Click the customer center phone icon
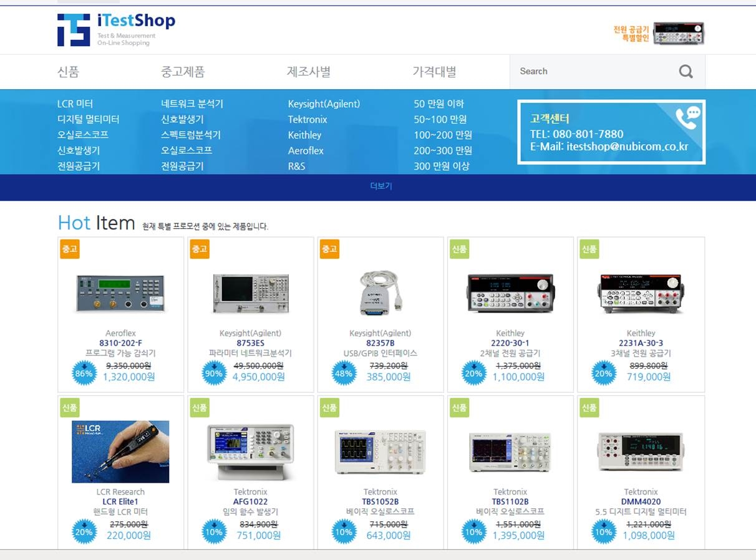The image size is (756, 560). pos(687,117)
